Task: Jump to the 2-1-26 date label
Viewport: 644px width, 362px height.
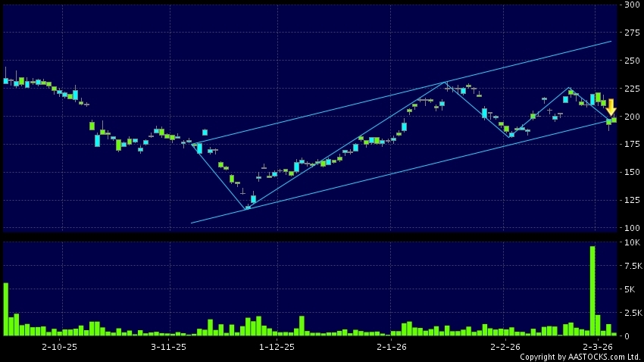Action: tap(392, 347)
